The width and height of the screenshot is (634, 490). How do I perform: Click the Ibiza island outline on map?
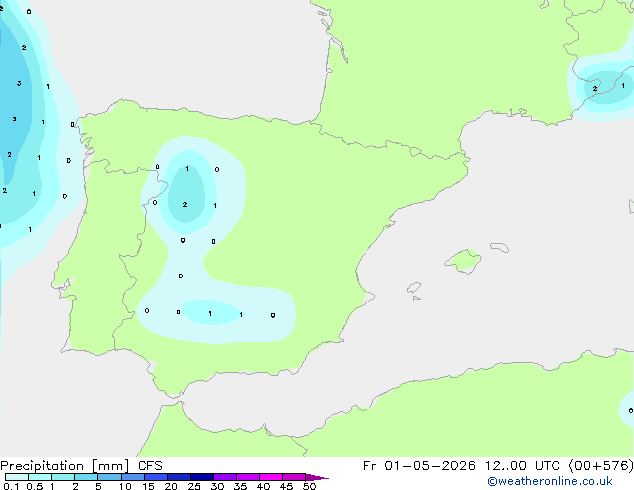point(414,288)
